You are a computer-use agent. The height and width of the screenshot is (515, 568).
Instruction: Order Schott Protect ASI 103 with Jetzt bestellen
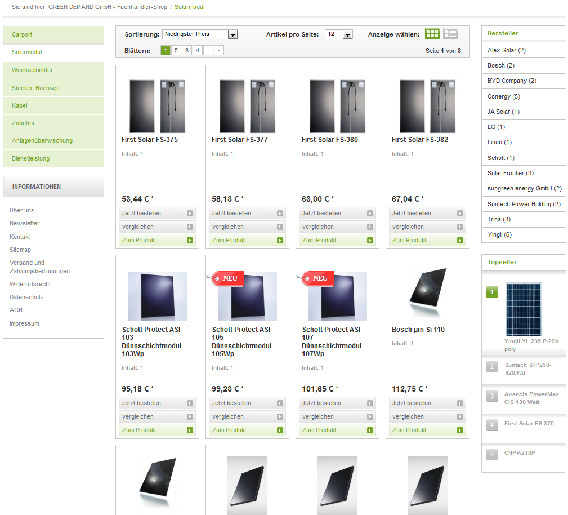click(x=157, y=403)
